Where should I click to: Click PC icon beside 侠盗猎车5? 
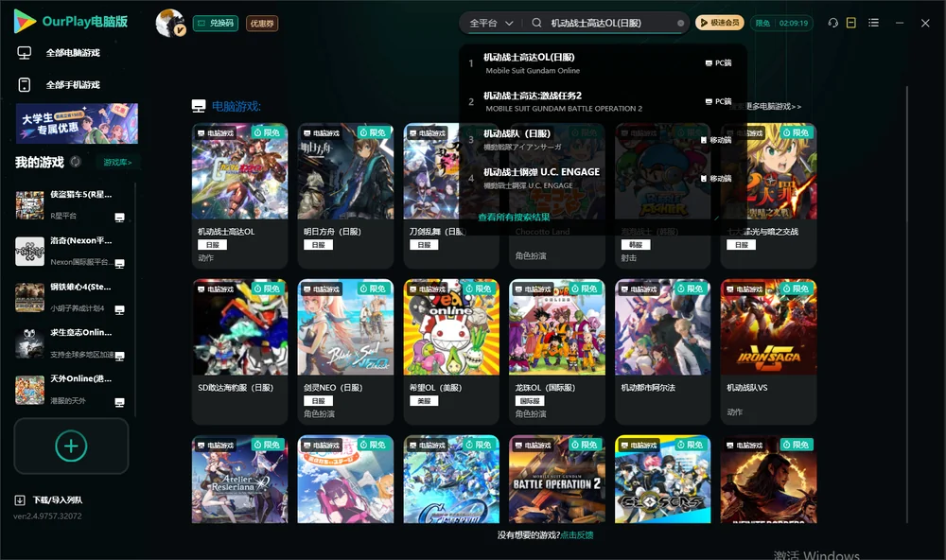click(x=119, y=218)
